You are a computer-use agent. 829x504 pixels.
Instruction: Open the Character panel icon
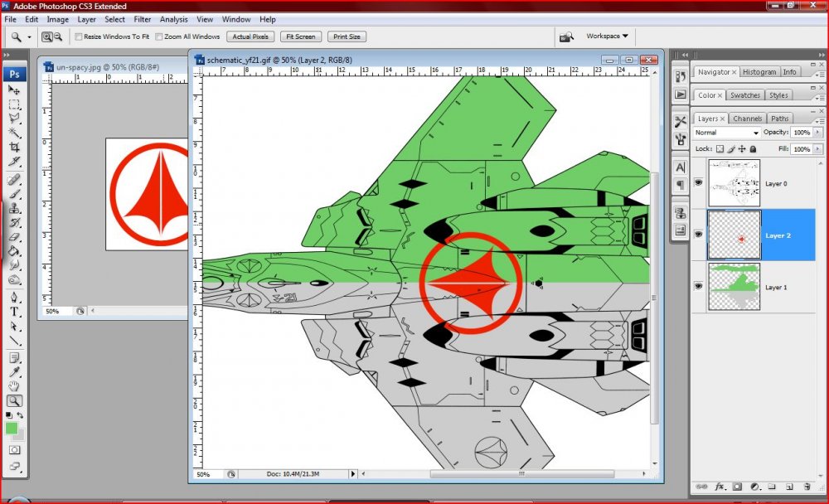click(x=681, y=167)
